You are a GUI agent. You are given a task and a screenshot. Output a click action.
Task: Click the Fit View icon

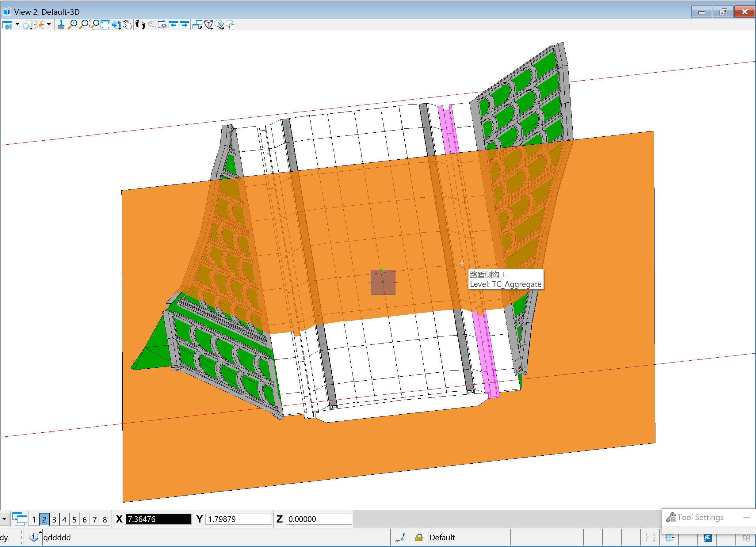click(105, 25)
